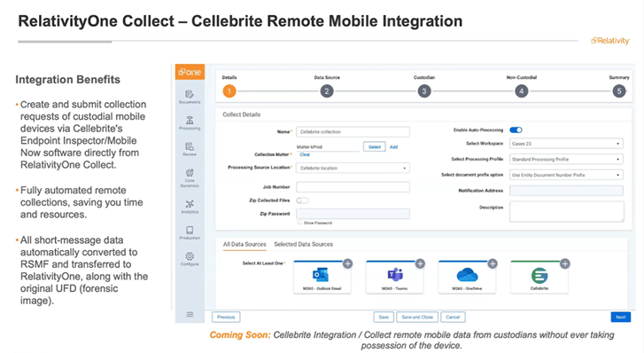Go to step 4 Non-Custodial circle
The height and width of the screenshot is (353, 644).
(x=522, y=91)
